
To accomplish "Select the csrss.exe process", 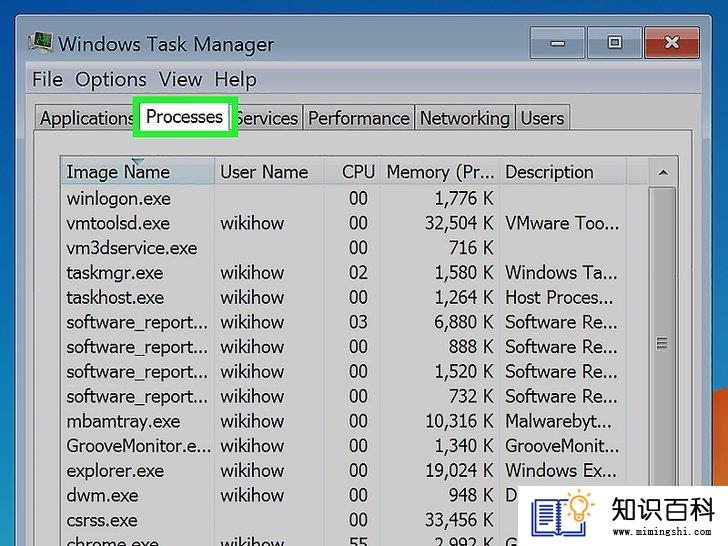I will pyautogui.click(x=290, y=520).
